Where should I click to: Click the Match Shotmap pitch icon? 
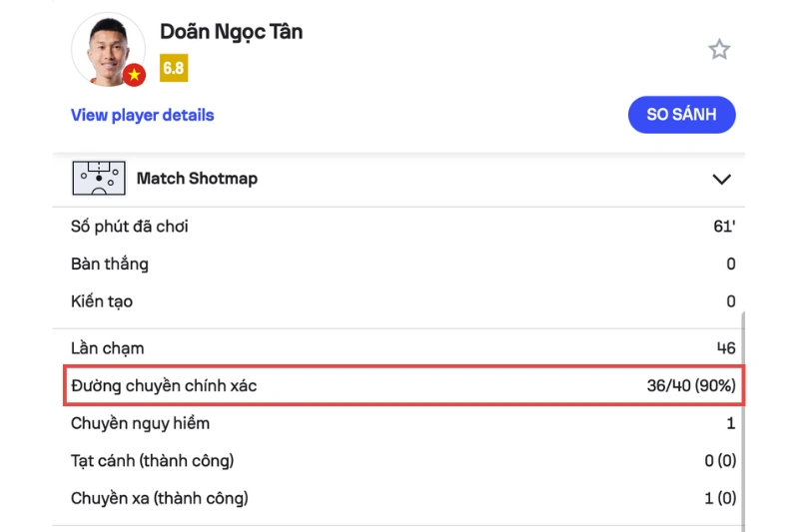(98, 179)
